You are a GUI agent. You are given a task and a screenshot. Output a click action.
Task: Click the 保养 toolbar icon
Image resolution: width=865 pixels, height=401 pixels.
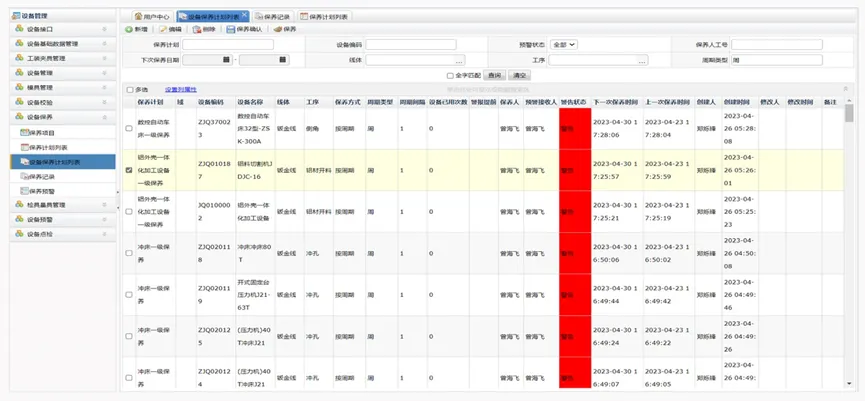coord(277,29)
